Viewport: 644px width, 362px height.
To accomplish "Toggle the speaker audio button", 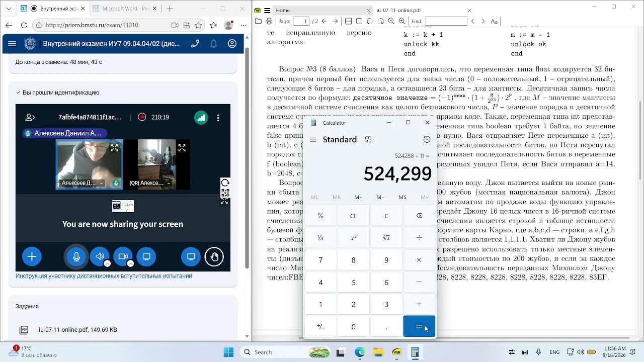I will point(100,257).
